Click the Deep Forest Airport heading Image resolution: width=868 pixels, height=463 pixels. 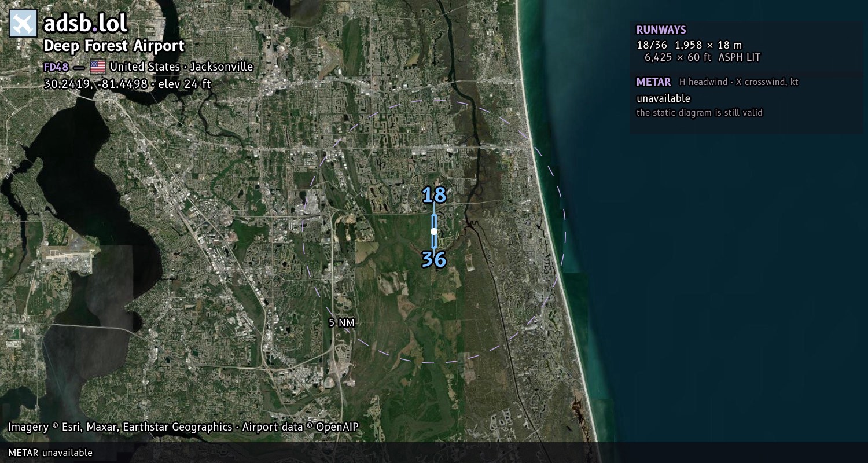point(114,46)
